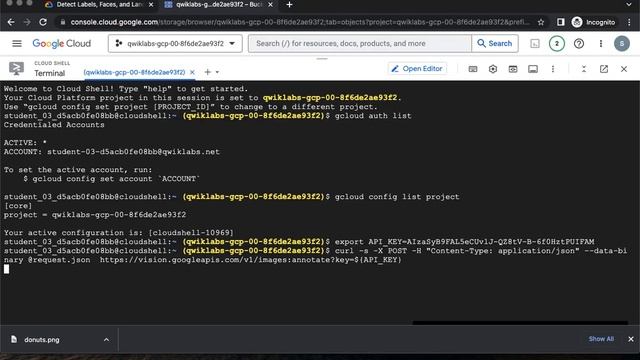Open Google Cloud settings kebab menu

pos(601,43)
